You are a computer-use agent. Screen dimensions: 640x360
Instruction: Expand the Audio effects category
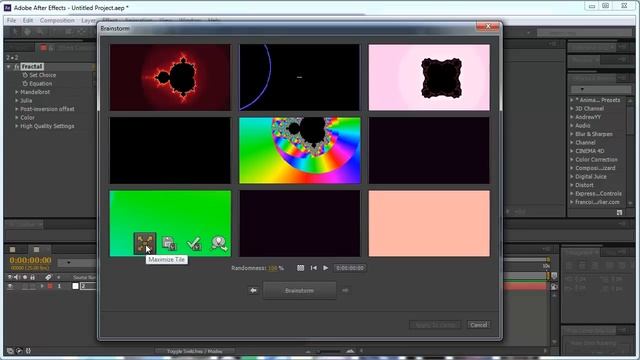(572, 126)
